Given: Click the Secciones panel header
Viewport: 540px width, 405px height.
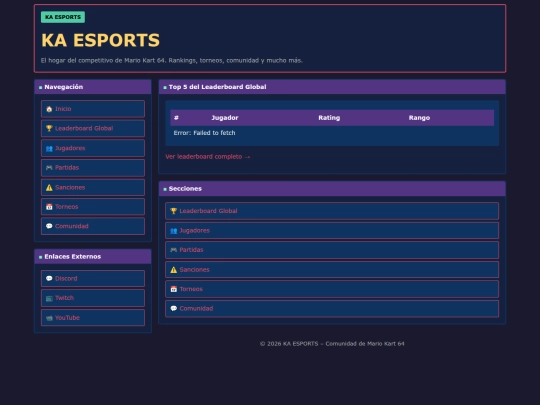Looking at the screenshot, I should click(x=332, y=189).
